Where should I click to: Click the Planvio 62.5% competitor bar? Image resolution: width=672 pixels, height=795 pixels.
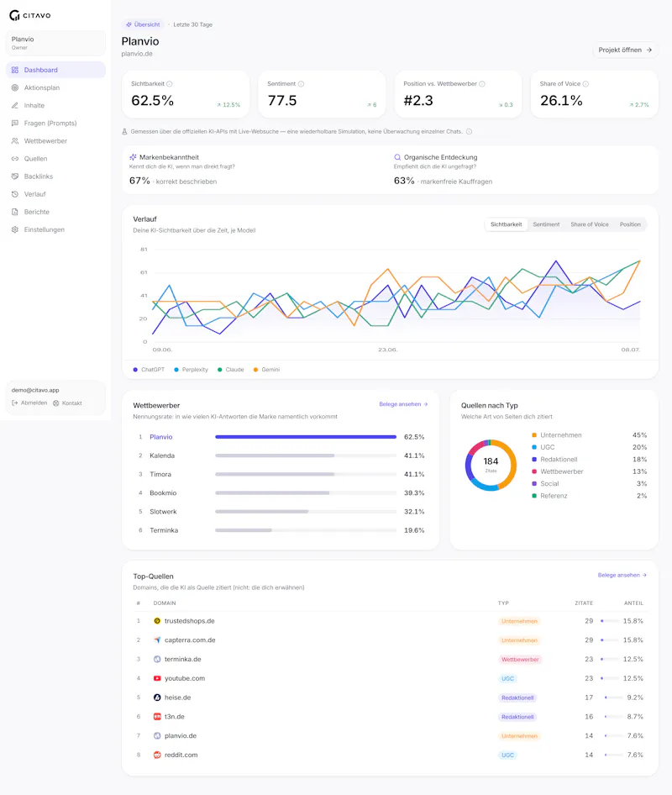(306, 436)
